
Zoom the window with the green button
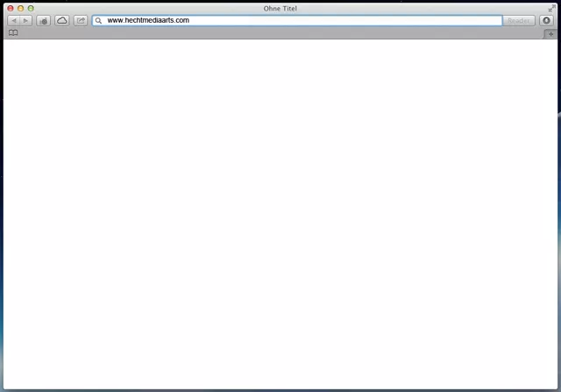pos(31,8)
